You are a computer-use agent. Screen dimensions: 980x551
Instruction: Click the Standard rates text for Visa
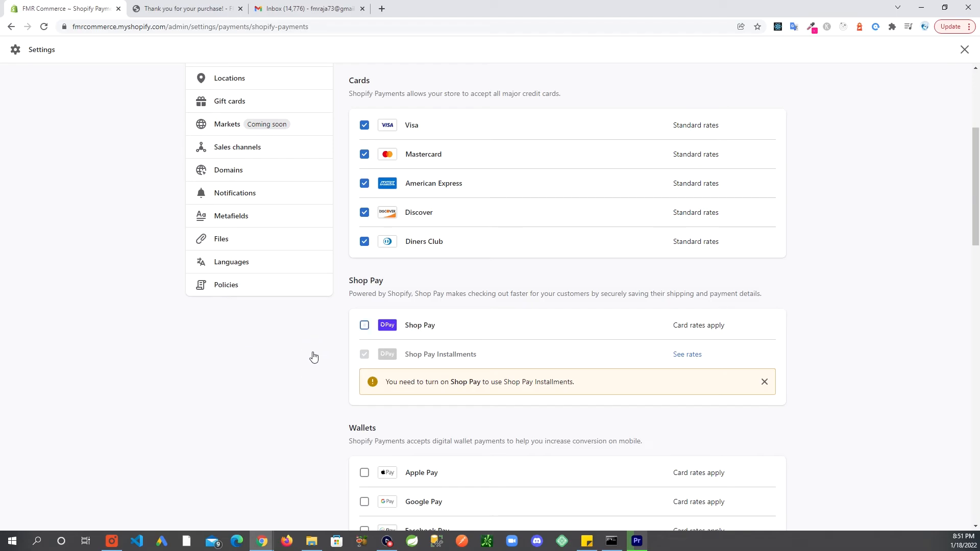(696, 125)
